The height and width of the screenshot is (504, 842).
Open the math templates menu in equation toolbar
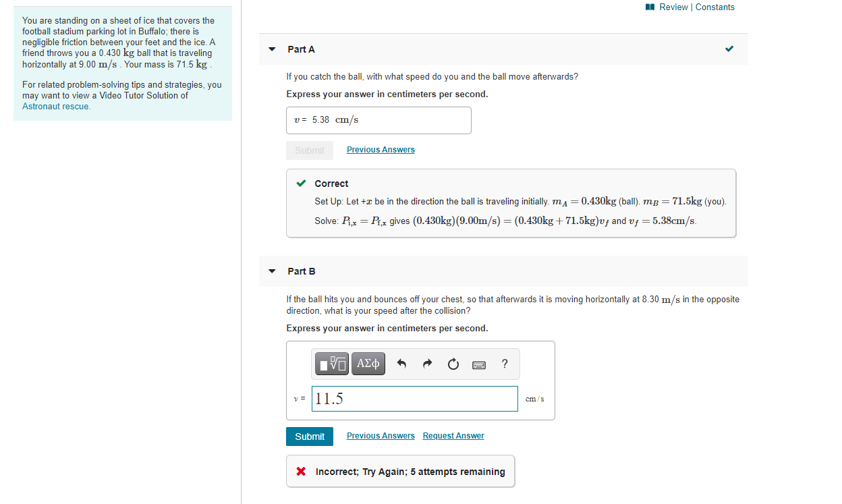pyautogui.click(x=331, y=363)
